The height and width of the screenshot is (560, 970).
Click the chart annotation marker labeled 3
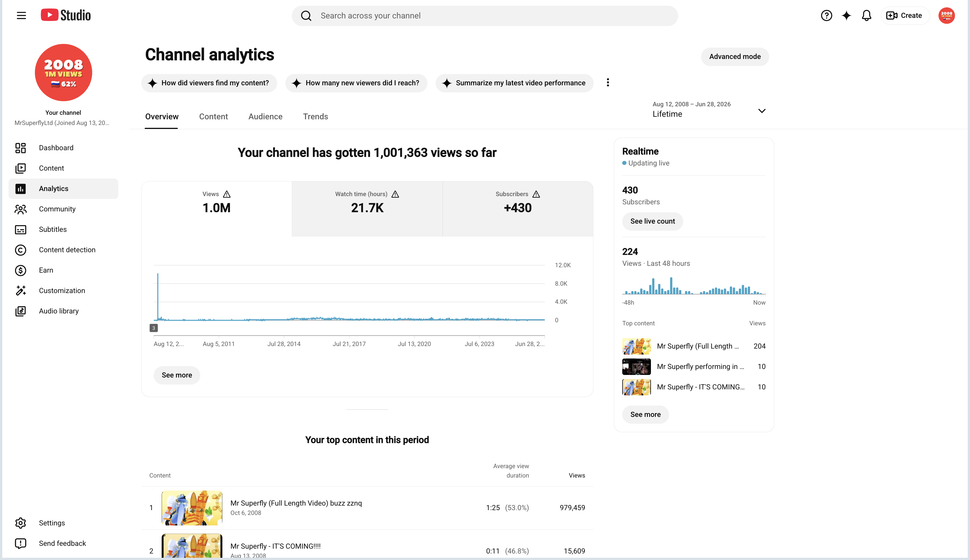pyautogui.click(x=154, y=328)
